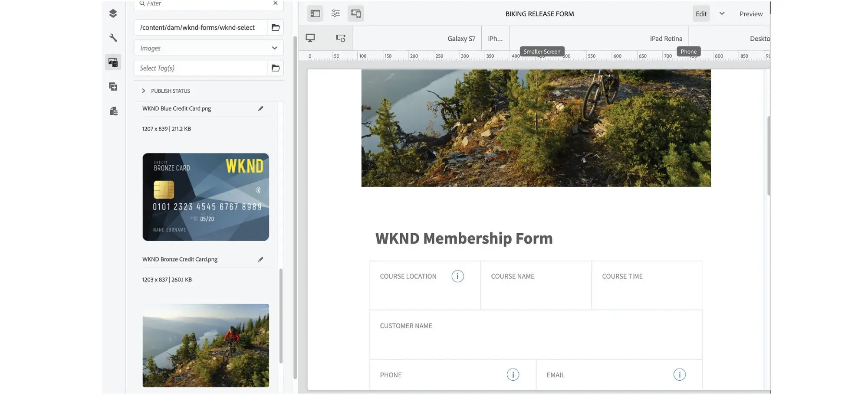
Task: Click the page filter options sliders icon
Action: coord(335,13)
